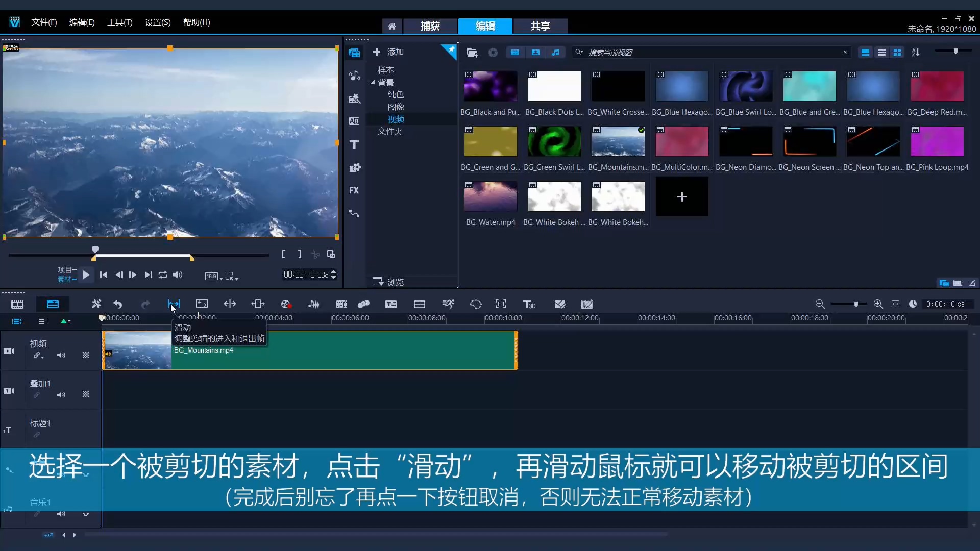Expand the 音乐1 track chevron

click(x=86, y=514)
